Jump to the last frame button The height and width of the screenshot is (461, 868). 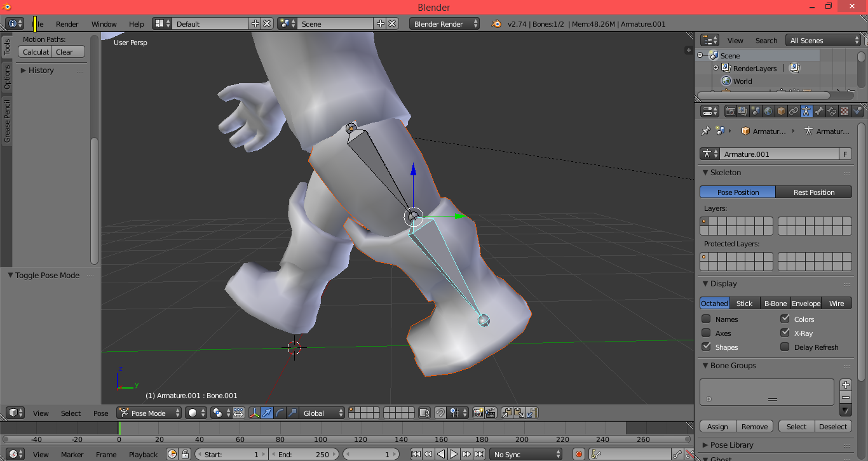coord(479,454)
